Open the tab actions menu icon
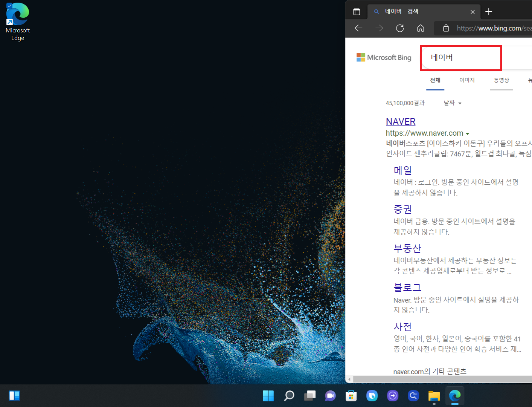 click(357, 12)
